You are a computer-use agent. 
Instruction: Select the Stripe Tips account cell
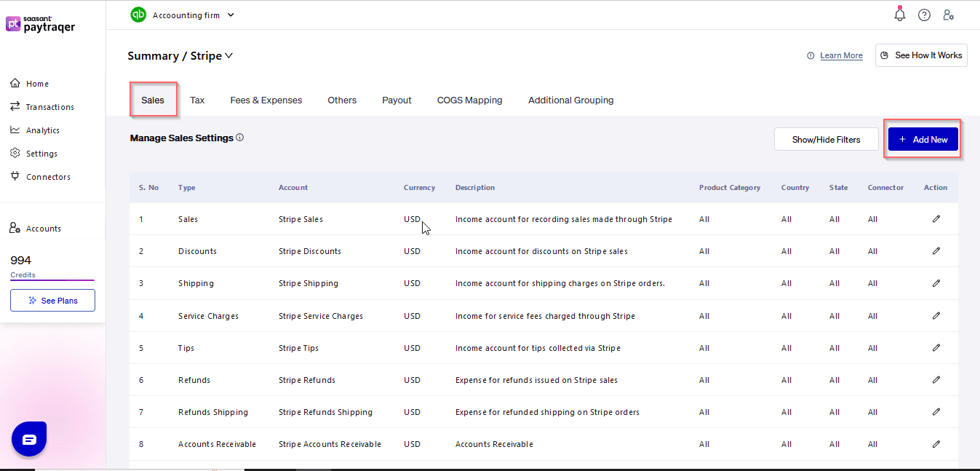298,348
